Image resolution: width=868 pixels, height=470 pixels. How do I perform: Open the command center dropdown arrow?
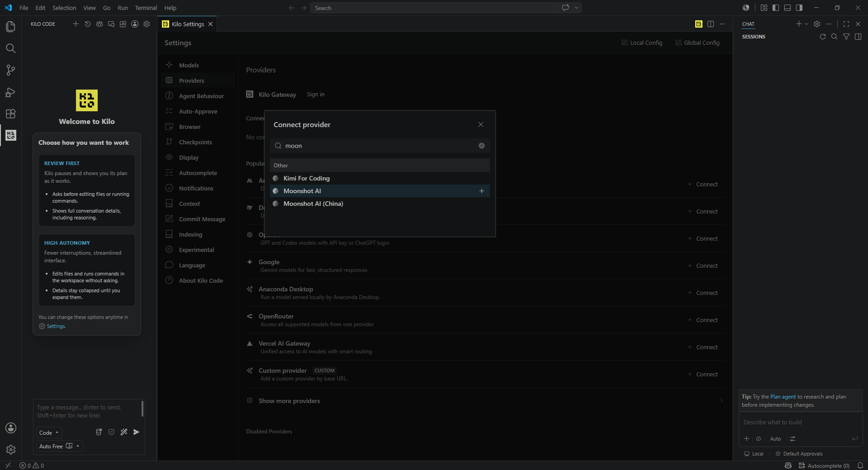tap(577, 8)
